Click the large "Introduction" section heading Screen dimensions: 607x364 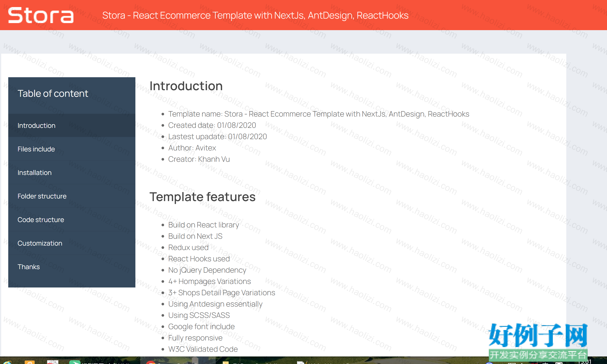(x=186, y=86)
